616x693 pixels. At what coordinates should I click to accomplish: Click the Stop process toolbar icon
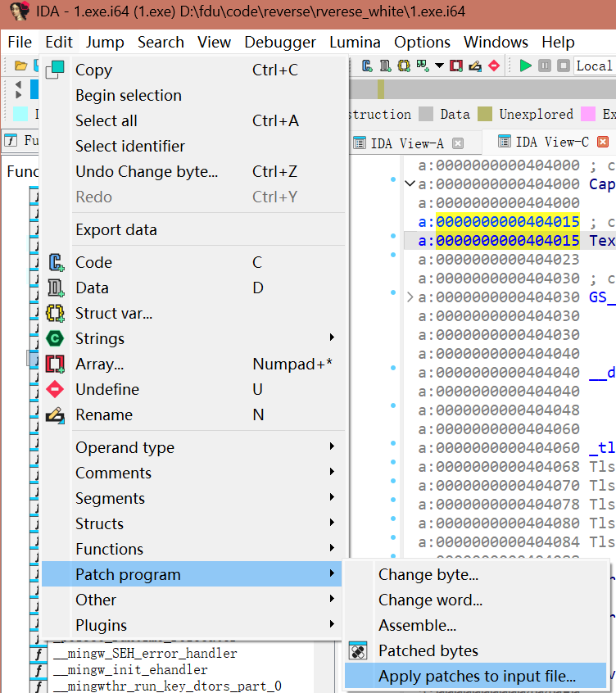click(564, 66)
